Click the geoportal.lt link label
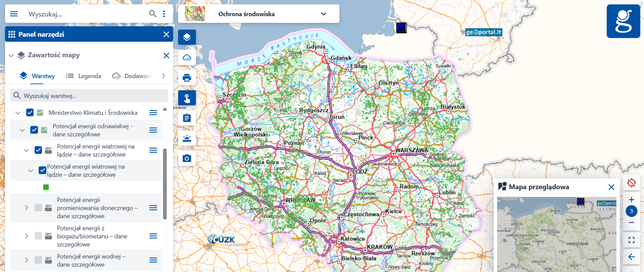This screenshot has width=644, height=272. coord(484,32)
